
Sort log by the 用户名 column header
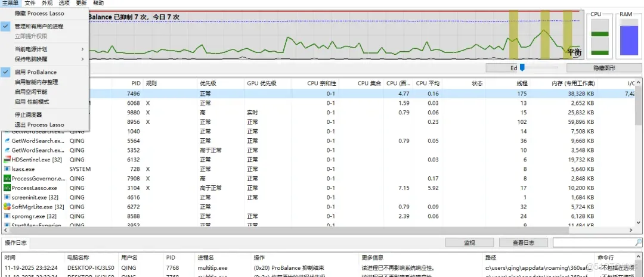pyautogui.click(x=141, y=258)
